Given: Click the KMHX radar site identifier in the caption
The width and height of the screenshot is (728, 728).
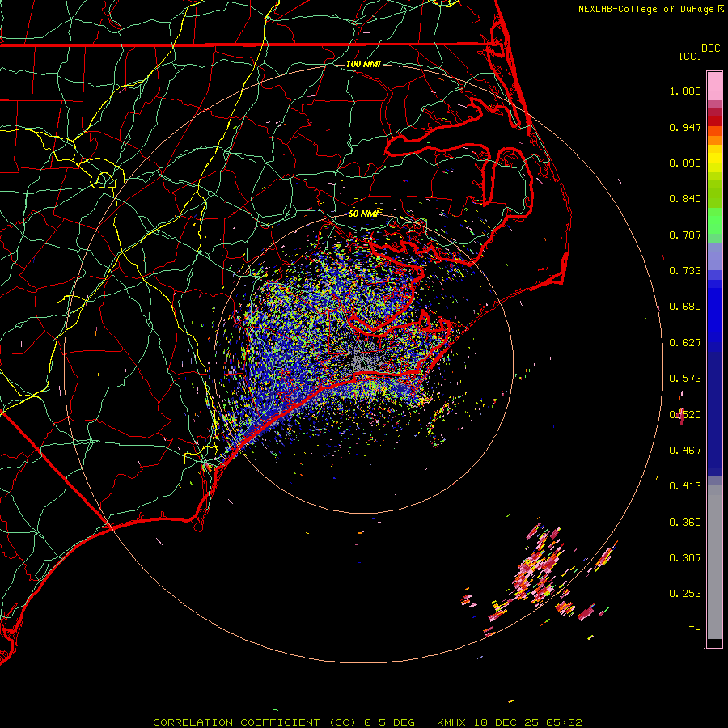Looking at the screenshot, I should [451, 722].
